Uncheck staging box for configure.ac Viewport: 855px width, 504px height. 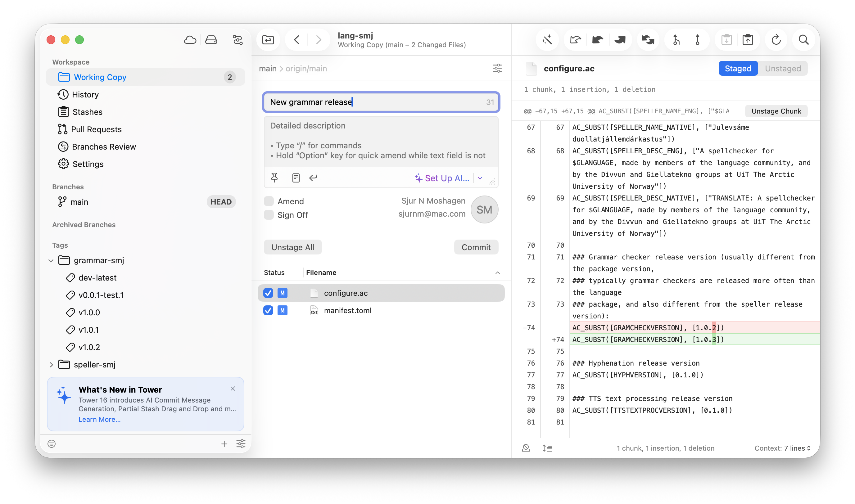[268, 293]
